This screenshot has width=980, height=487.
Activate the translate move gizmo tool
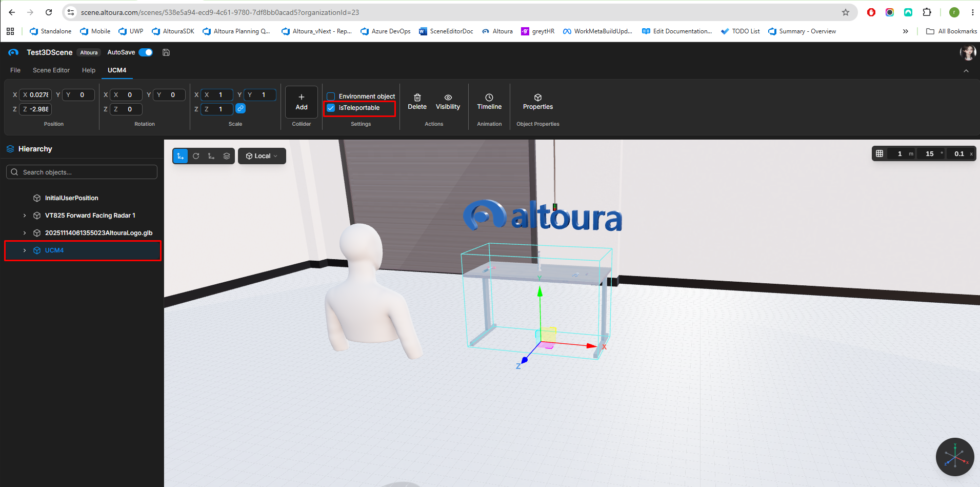click(x=181, y=156)
